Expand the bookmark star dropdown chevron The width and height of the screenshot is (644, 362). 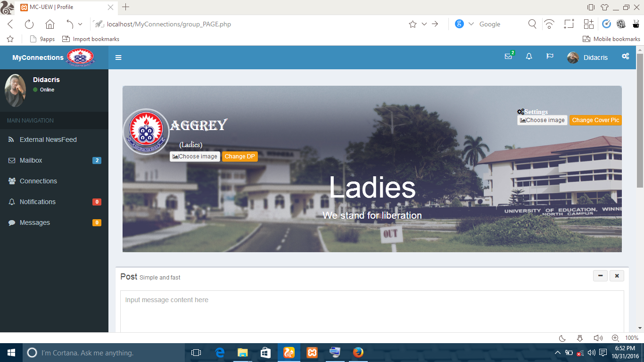tap(424, 25)
